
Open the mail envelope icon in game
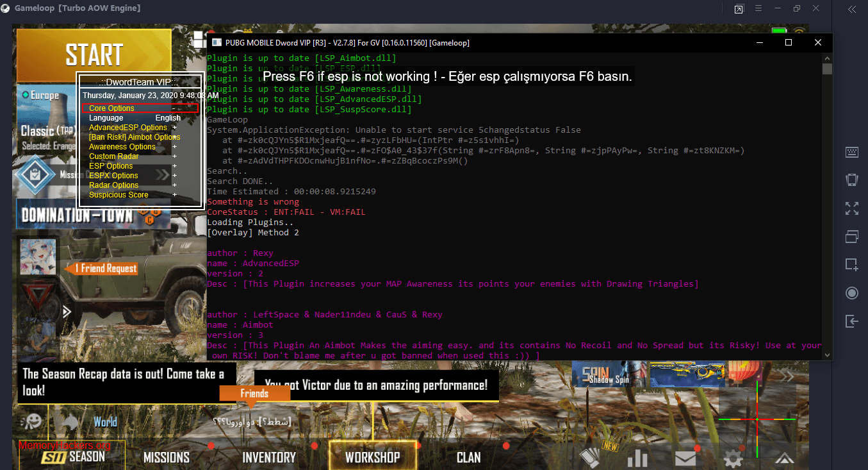[685, 458]
